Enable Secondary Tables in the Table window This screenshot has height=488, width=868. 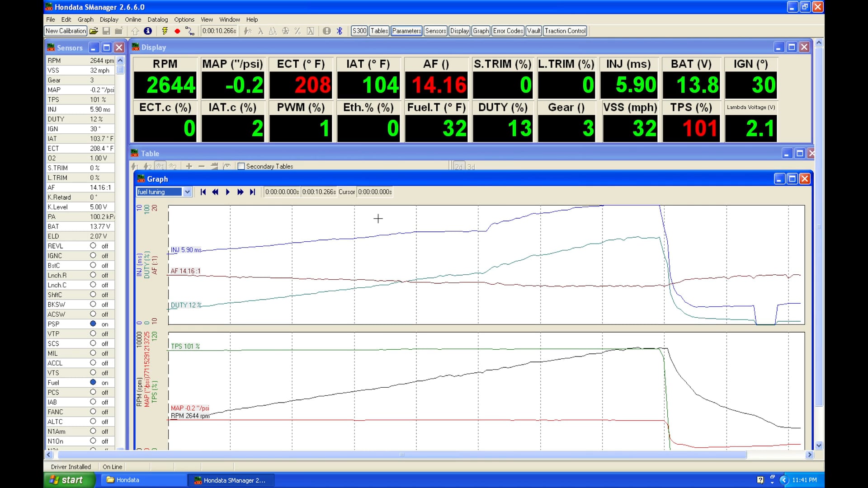pos(241,166)
